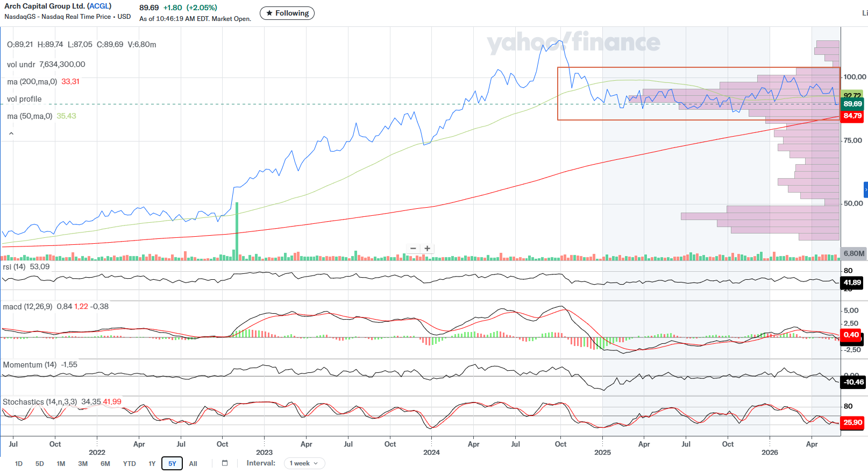868x473 pixels.
Task: Click the star Following button
Action: [x=287, y=13]
